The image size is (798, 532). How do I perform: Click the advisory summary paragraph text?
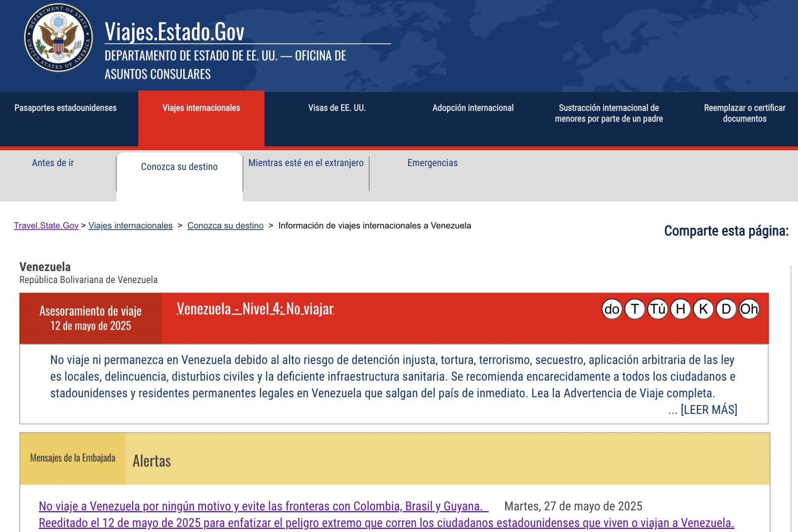click(393, 377)
